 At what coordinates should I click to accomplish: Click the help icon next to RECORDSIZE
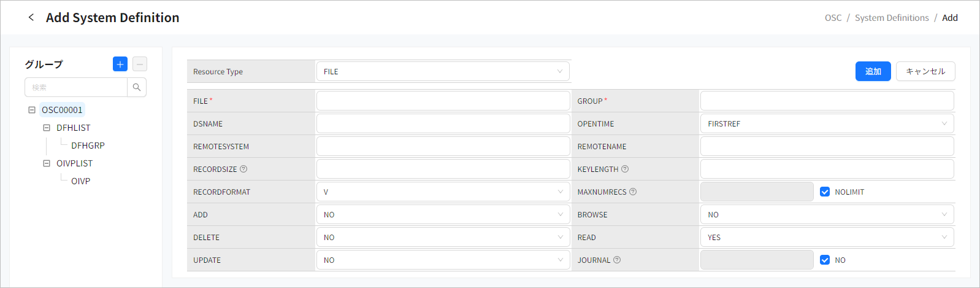coord(243,169)
